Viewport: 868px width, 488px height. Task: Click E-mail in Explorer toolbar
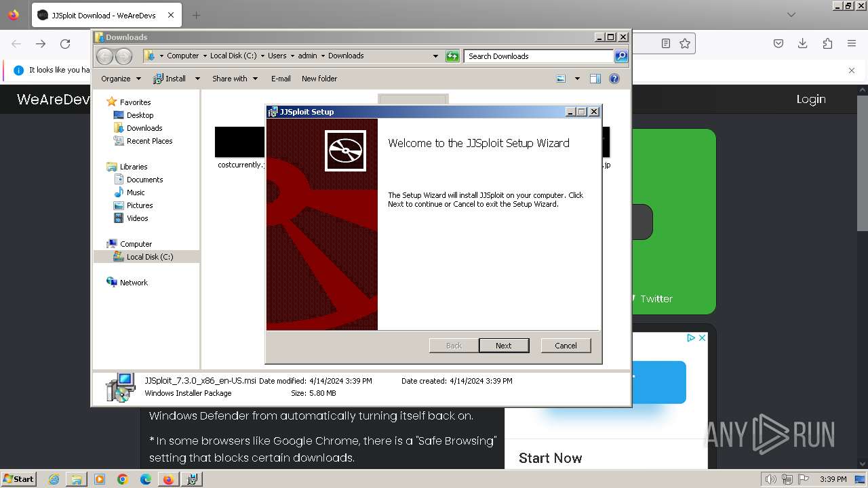click(x=281, y=79)
